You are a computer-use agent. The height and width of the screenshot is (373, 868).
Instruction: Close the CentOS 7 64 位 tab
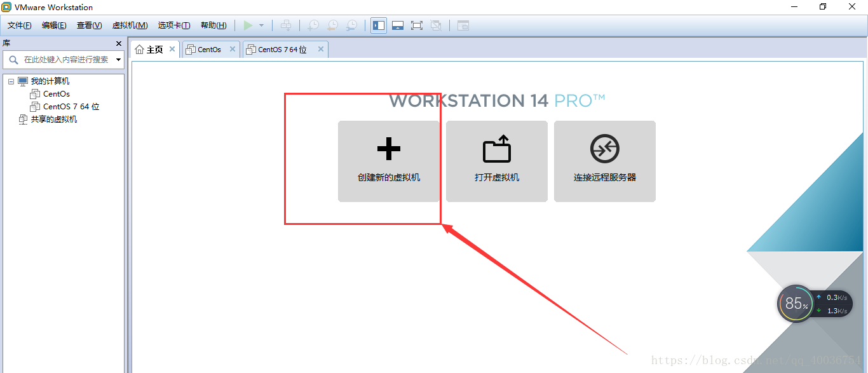[321, 49]
